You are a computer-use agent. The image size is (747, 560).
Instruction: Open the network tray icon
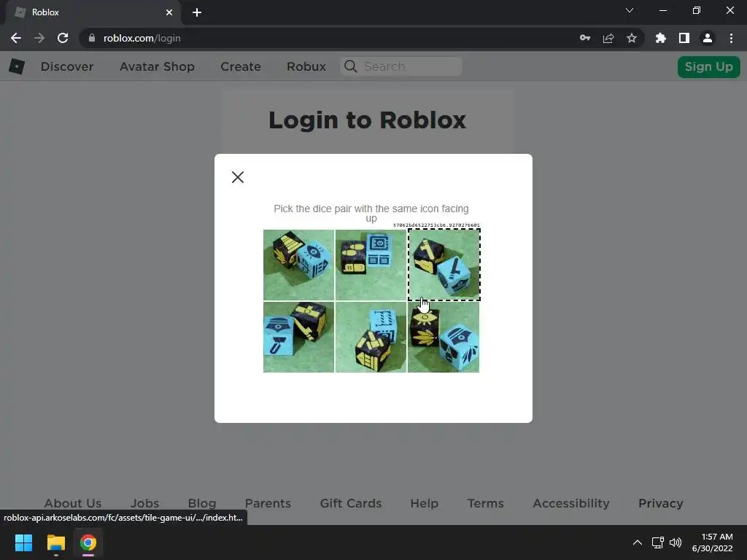pyautogui.click(x=658, y=542)
